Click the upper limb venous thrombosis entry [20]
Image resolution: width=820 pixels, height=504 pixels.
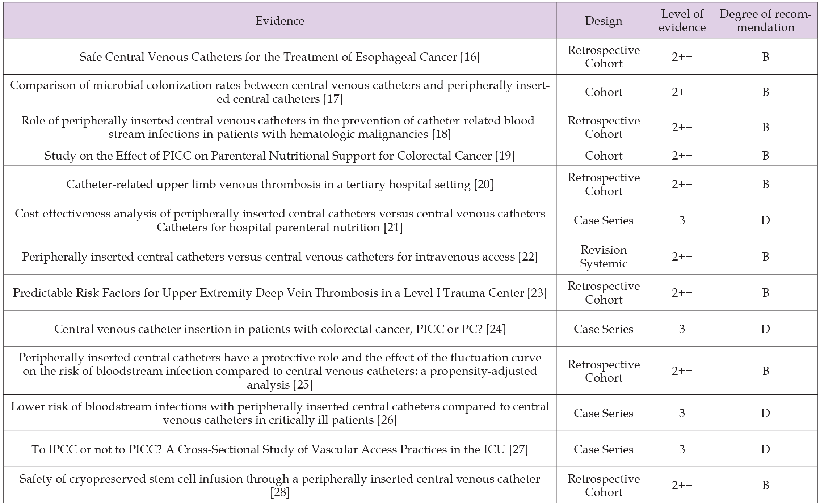click(279, 184)
